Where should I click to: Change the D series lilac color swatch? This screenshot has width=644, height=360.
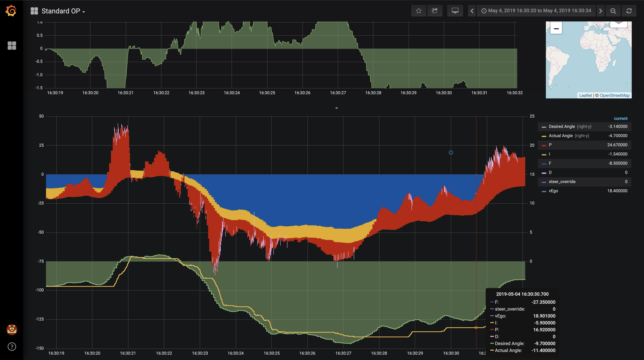pyautogui.click(x=544, y=173)
